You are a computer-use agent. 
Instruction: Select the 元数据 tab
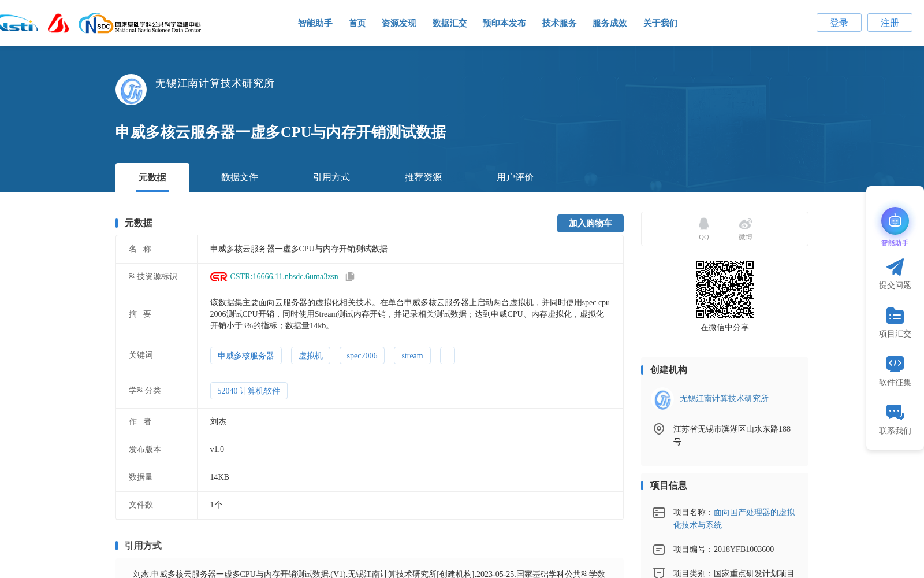[x=152, y=177]
